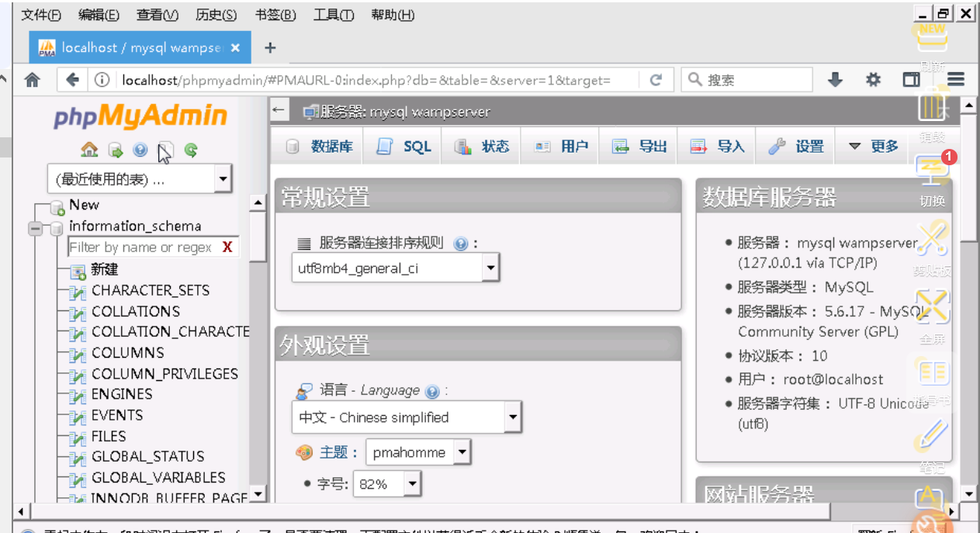Click the page reload button in address bar
The image size is (980, 533).
click(x=656, y=80)
